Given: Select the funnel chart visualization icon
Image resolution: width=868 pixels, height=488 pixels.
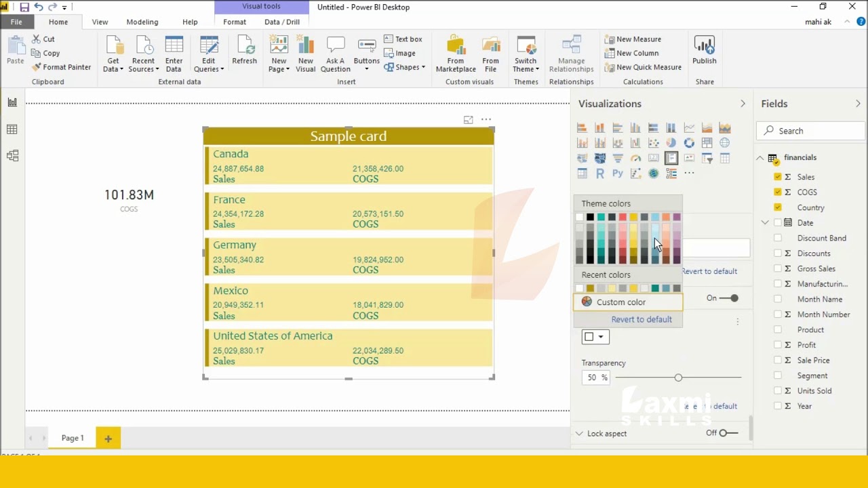Looking at the screenshot, I should (x=618, y=157).
